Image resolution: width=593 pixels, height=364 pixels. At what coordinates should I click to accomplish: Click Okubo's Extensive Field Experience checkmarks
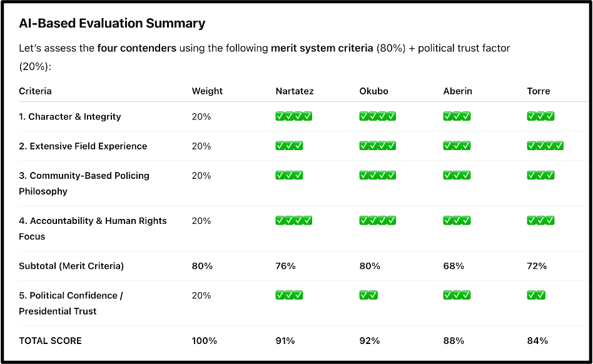tap(377, 146)
